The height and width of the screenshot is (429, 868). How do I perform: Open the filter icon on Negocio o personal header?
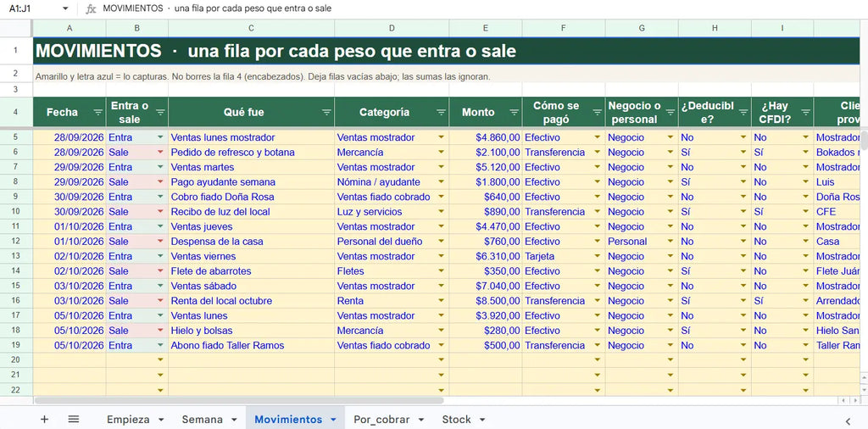pyautogui.click(x=670, y=113)
